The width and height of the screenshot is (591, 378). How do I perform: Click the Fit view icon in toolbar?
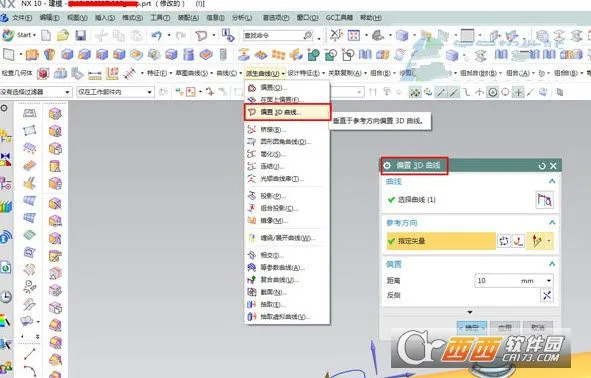pyautogui.click(x=354, y=35)
